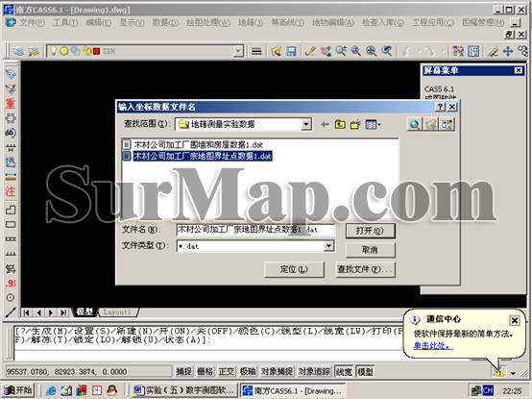Screen dimensions: 532x399
Task: Click the search the web globe icon
Action: coord(414,124)
